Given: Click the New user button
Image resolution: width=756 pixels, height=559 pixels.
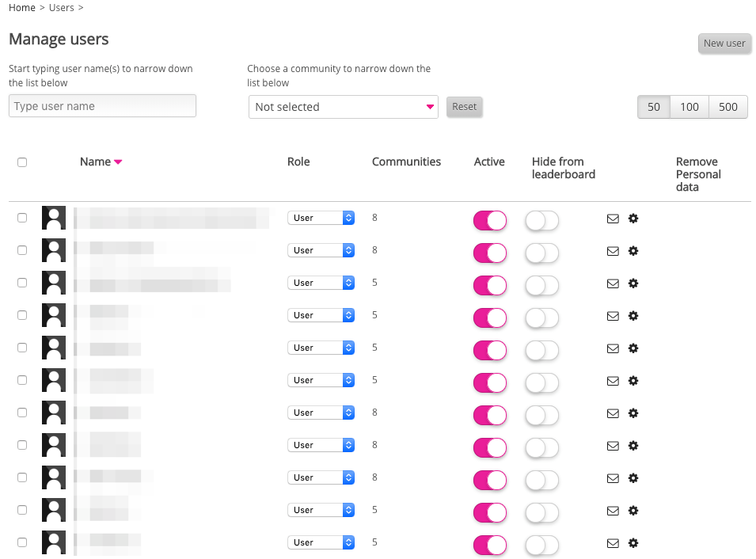Looking at the screenshot, I should [724, 44].
